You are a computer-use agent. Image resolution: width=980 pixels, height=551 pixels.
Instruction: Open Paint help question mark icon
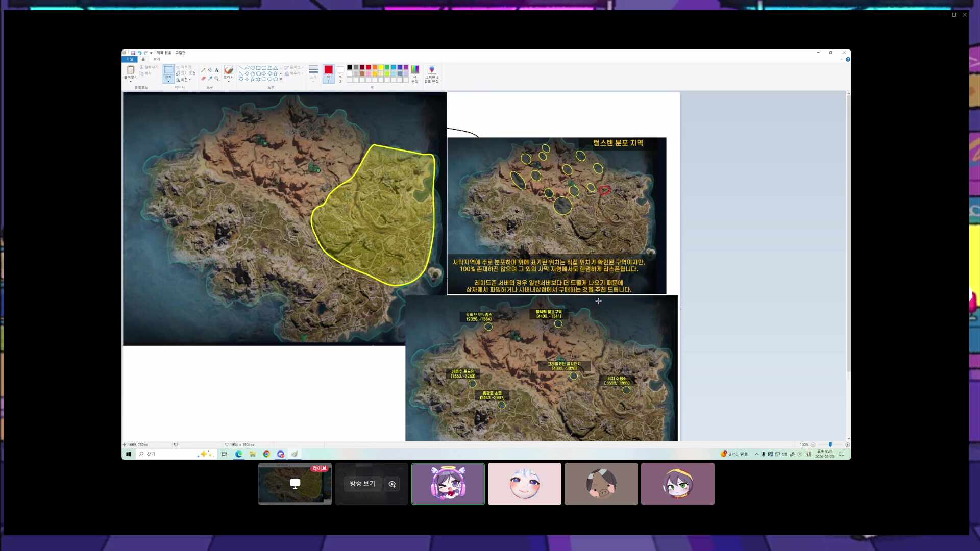click(x=848, y=60)
